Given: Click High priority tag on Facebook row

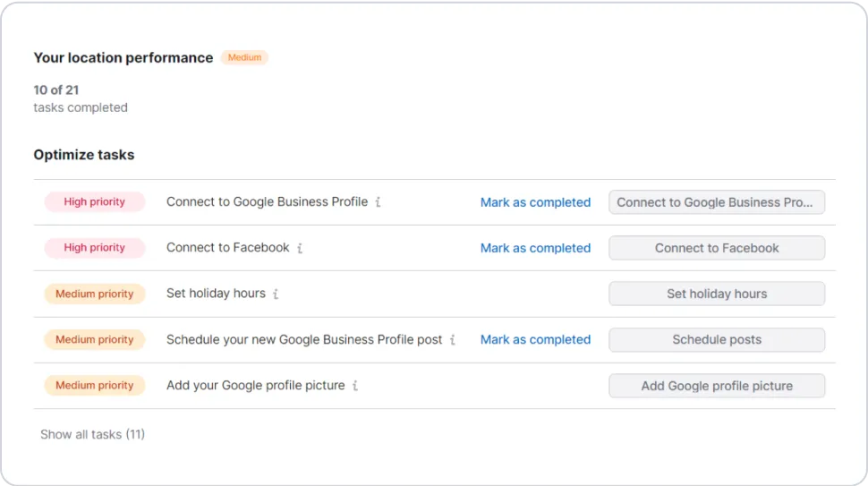Looking at the screenshot, I should click(x=95, y=248).
